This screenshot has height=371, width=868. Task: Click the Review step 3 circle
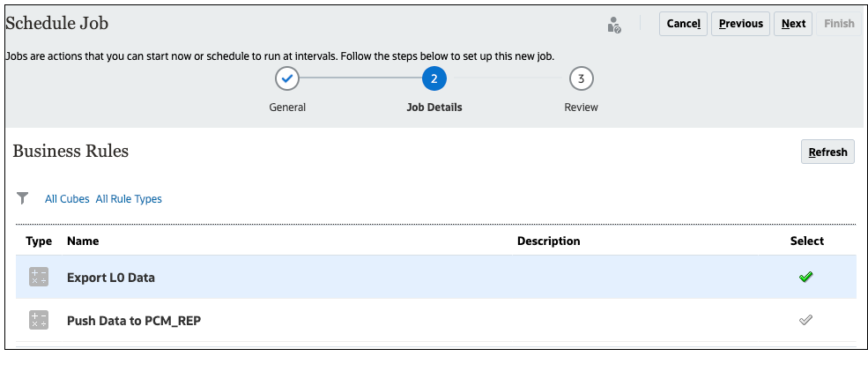tap(581, 79)
